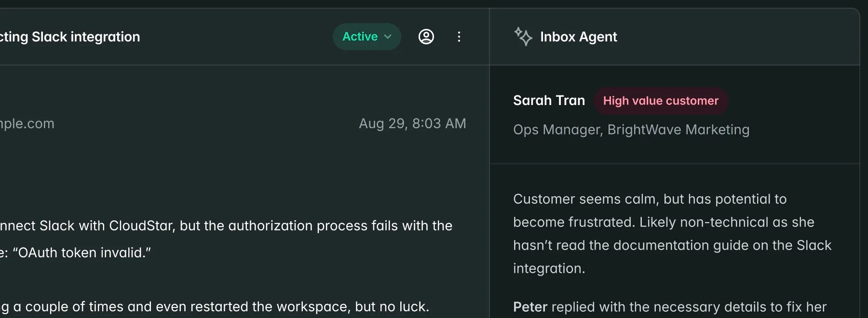Click the Sarah Tran customer name
Viewport: 868px width, 318px height.
click(549, 100)
